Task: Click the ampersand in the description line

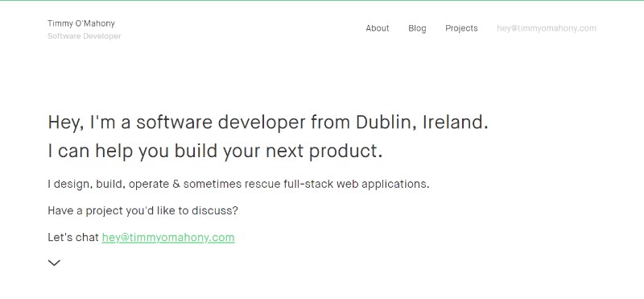Action: 176,185
